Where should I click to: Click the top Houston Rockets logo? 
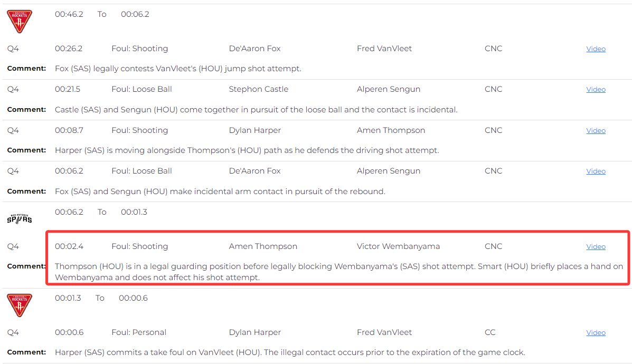point(20,21)
